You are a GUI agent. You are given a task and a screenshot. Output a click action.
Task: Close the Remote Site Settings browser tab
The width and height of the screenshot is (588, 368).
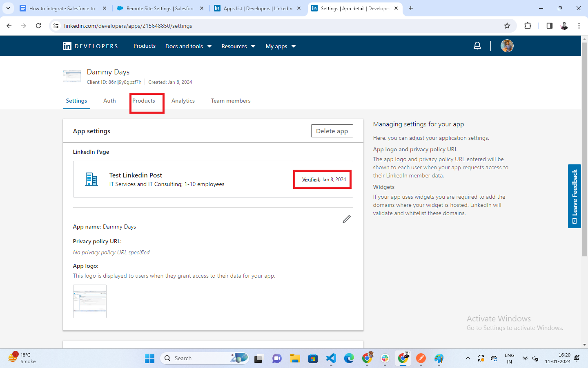coord(202,8)
